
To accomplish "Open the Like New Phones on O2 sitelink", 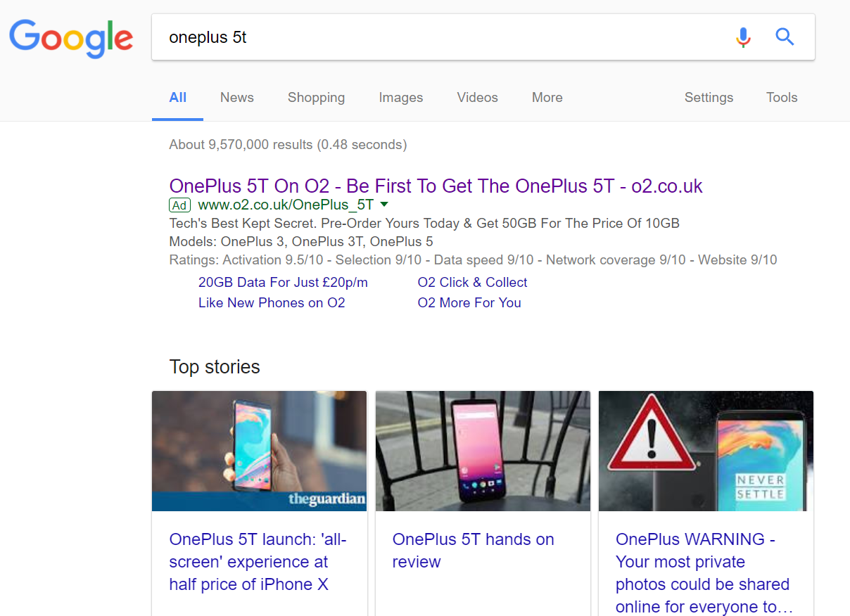I will [x=272, y=303].
